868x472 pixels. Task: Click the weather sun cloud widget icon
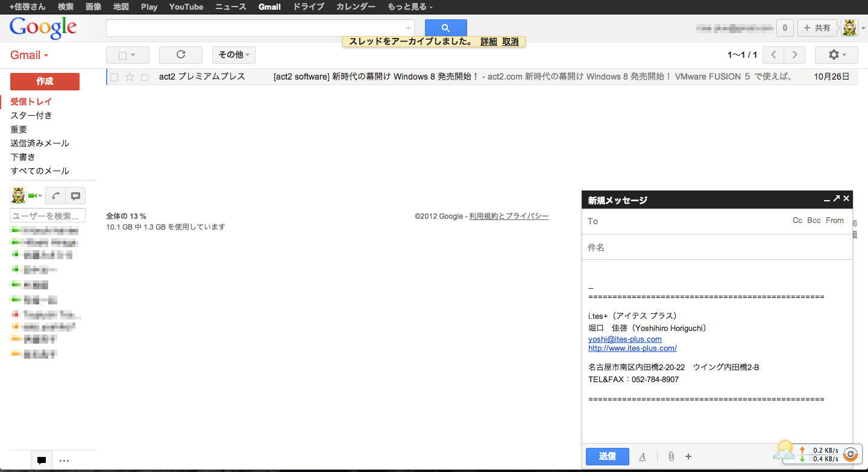(x=784, y=449)
